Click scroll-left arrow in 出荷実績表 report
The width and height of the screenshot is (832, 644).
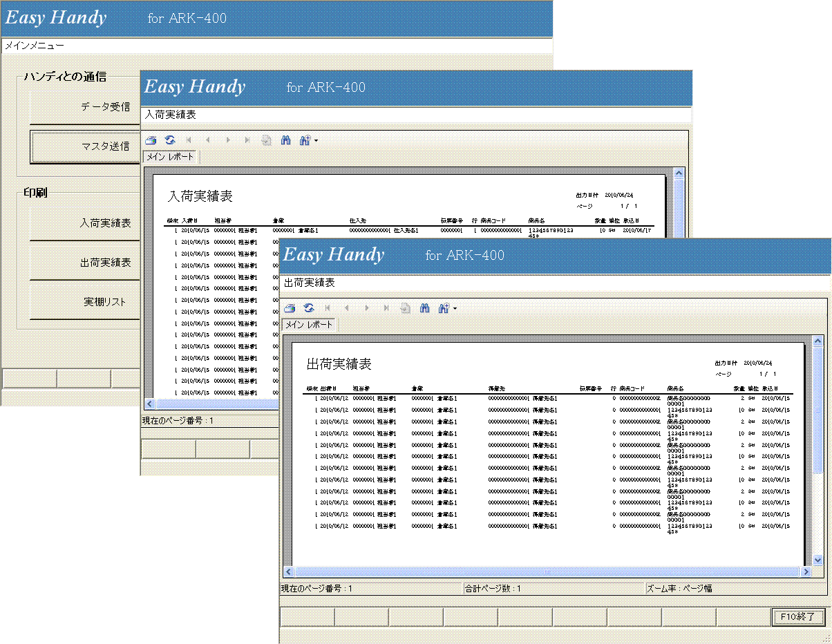coord(289,572)
